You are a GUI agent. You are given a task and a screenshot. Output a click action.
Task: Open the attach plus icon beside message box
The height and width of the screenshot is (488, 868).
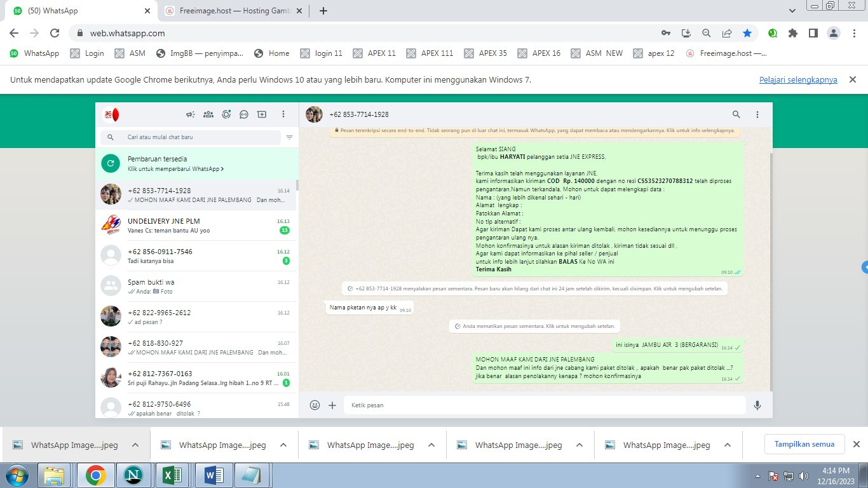point(332,405)
